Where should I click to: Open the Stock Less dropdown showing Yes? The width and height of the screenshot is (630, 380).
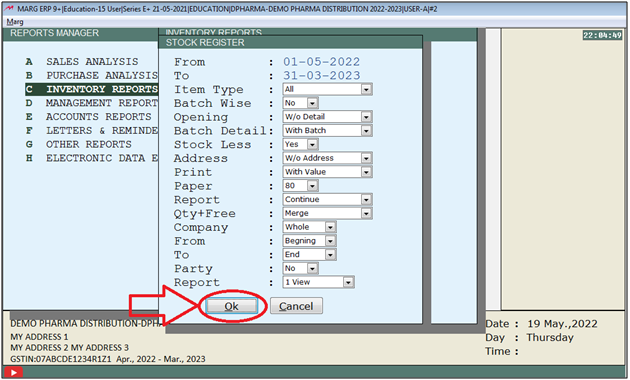(301, 144)
